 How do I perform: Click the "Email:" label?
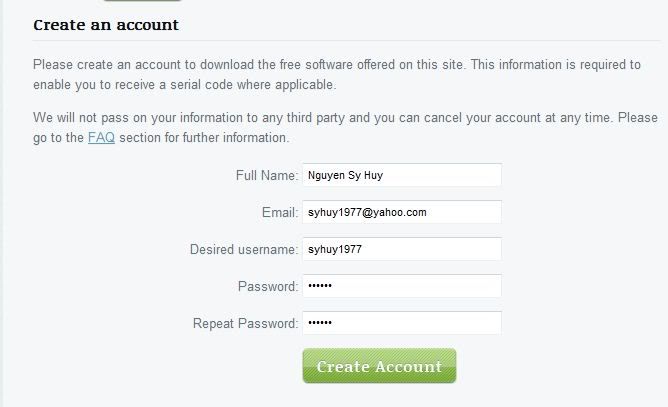pyautogui.click(x=279, y=213)
